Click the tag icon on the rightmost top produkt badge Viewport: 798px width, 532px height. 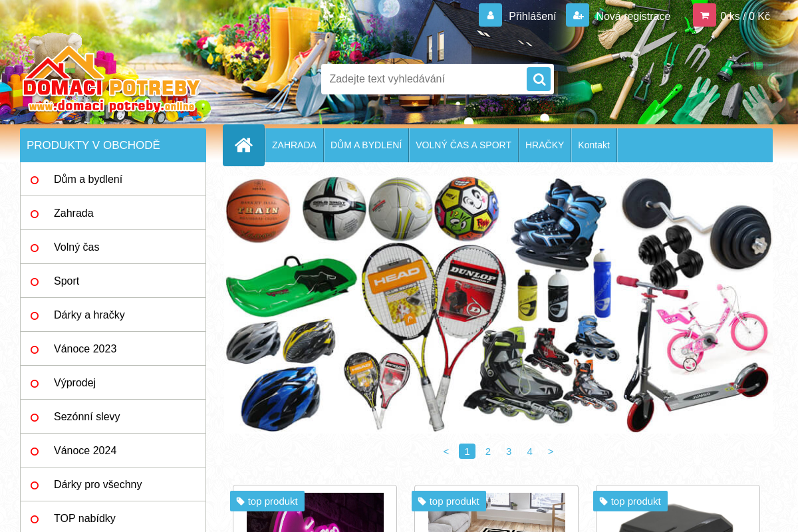(605, 501)
